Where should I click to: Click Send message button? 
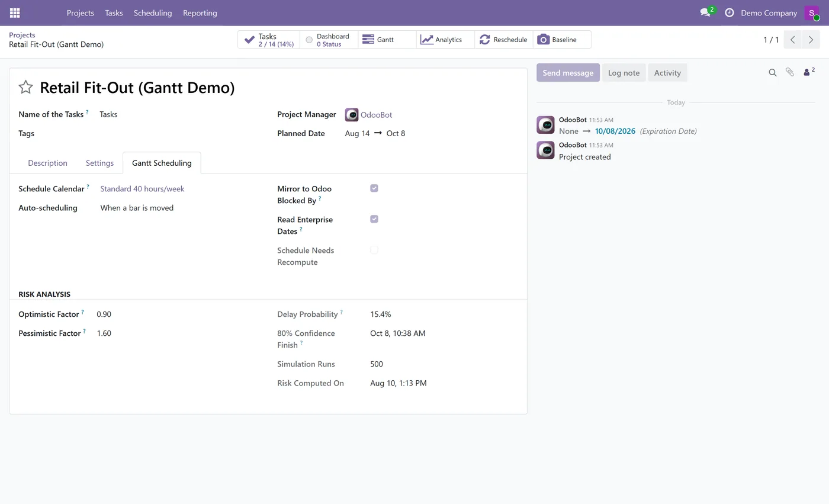(x=568, y=73)
